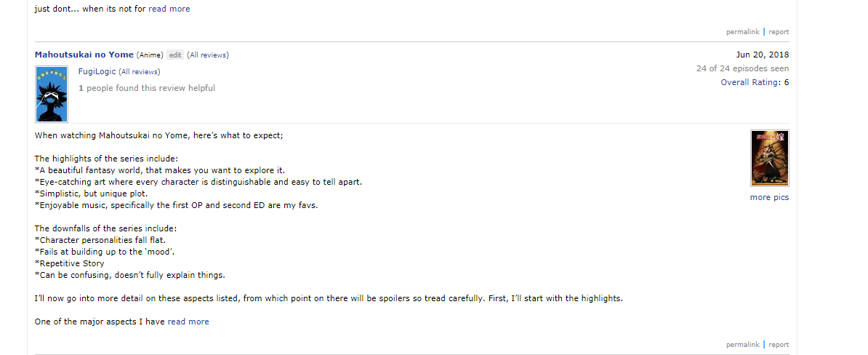Open FugiLogic's avatar image

(52, 94)
